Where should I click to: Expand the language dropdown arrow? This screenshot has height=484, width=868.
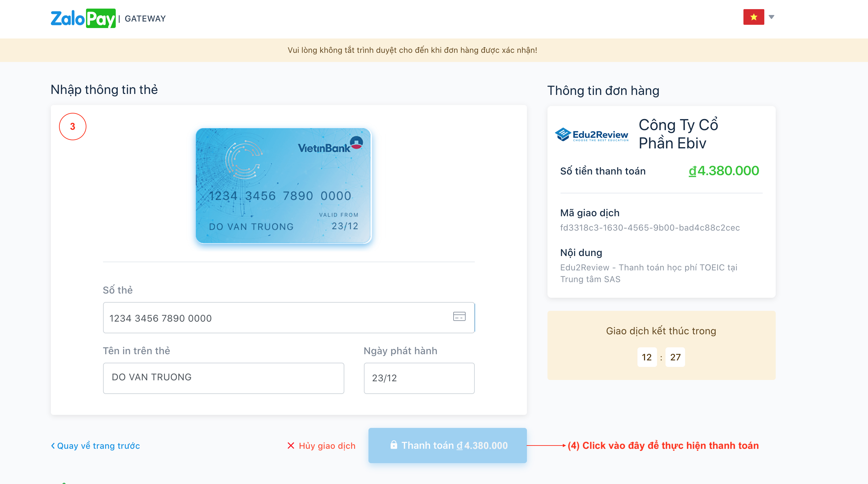[x=771, y=17]
